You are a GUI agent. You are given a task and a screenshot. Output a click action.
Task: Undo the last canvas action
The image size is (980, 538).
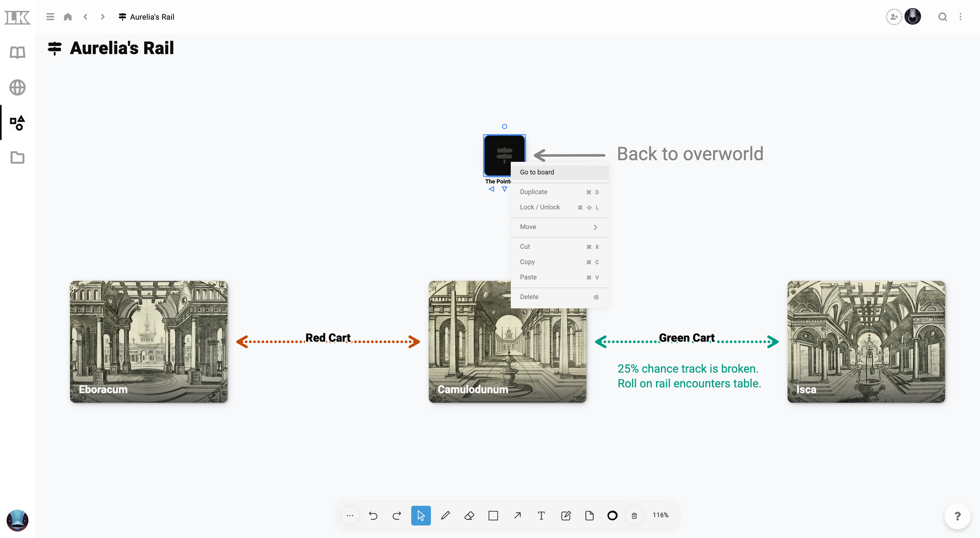click(x=373, y=515)
